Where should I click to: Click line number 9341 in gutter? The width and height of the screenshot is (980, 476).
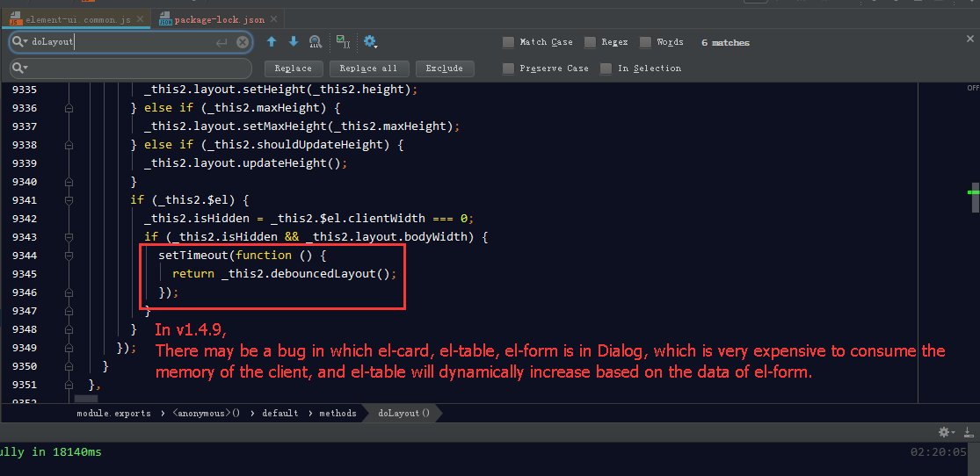point(25,200)
